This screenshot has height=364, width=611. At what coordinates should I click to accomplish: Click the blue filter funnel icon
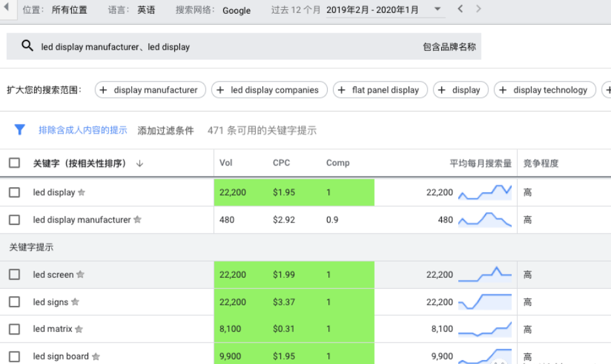click(20, 130)
